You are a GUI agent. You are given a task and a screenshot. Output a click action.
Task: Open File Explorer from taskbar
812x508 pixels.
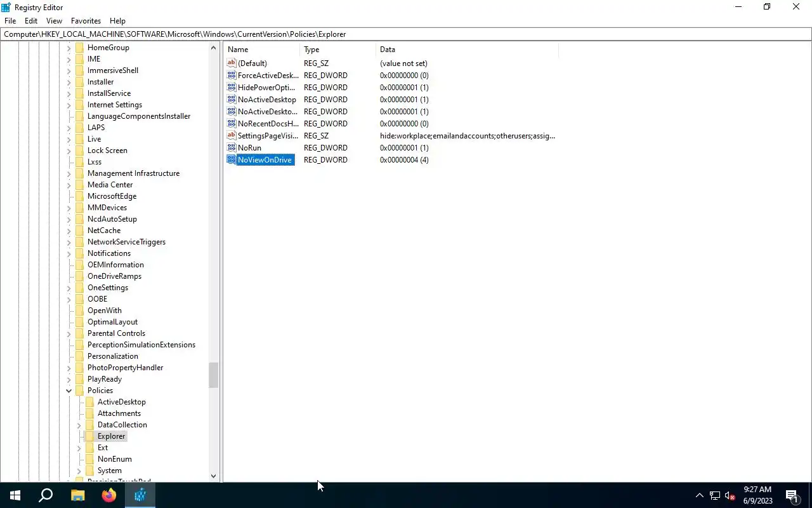77,495
